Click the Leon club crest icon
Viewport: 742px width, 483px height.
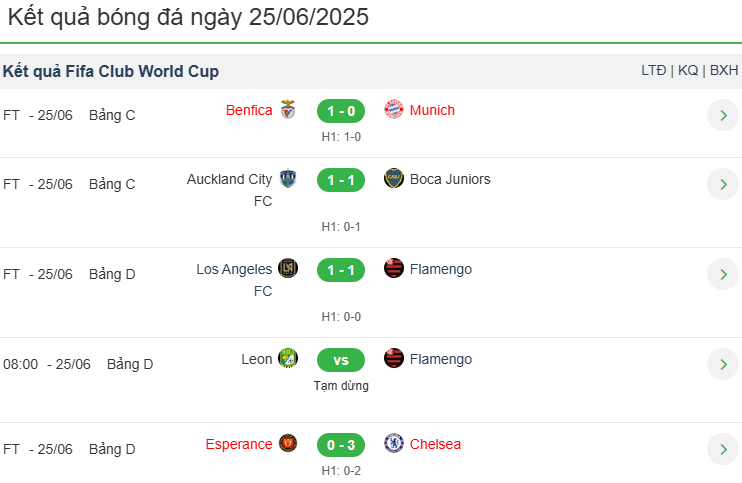(x=288, y=358)
